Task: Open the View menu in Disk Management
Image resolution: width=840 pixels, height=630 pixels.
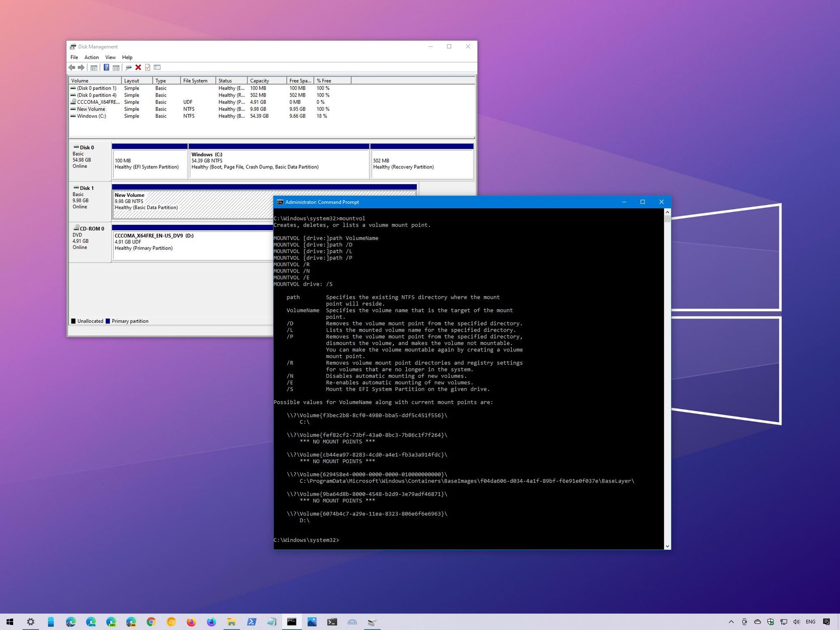Action: click(110, 57)
